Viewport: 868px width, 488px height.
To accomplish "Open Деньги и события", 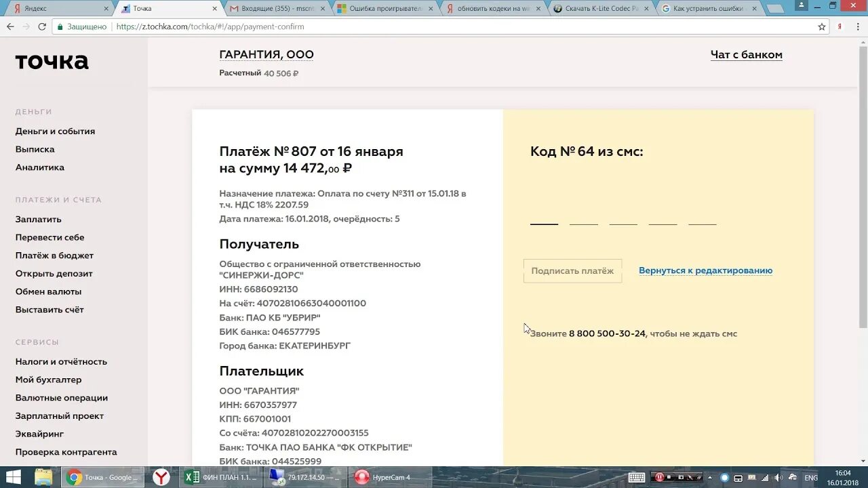I will (x=55, y=131).
